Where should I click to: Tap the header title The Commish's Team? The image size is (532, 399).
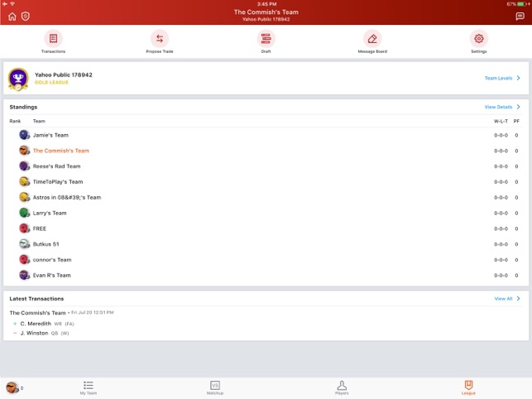click(266, 12)
